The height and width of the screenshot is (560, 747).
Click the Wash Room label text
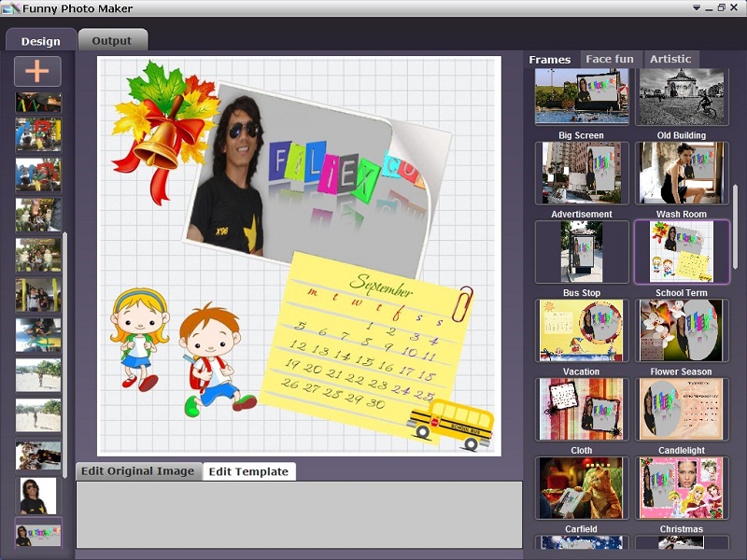682,215
